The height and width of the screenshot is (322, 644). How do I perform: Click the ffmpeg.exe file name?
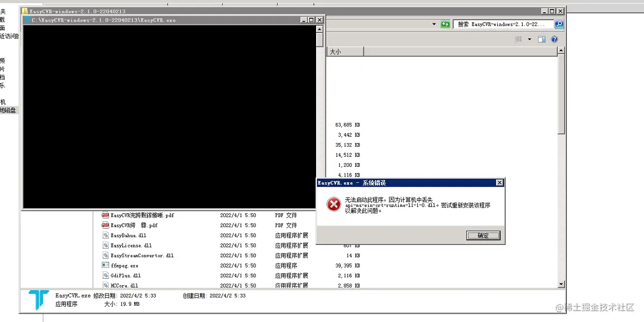pyautogui.click(x=124, y=265)
